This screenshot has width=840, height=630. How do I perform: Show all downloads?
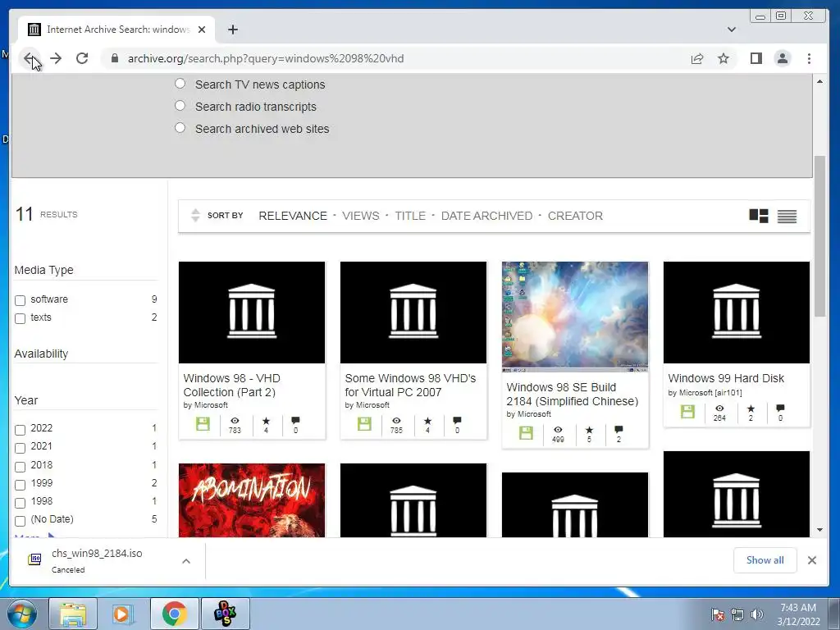click(765, 559)
